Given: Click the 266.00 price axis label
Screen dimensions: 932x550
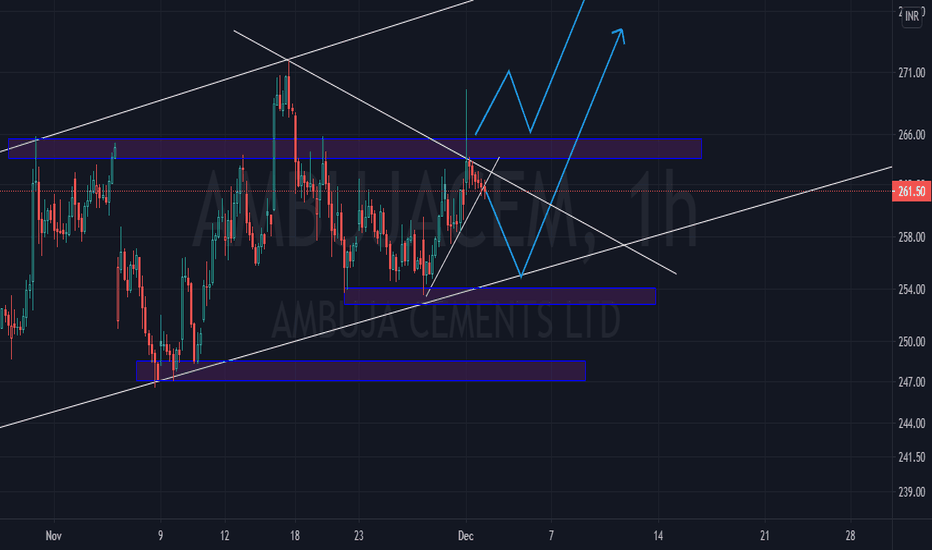Looking at the screenshot, I should click(x=911, y=135).
